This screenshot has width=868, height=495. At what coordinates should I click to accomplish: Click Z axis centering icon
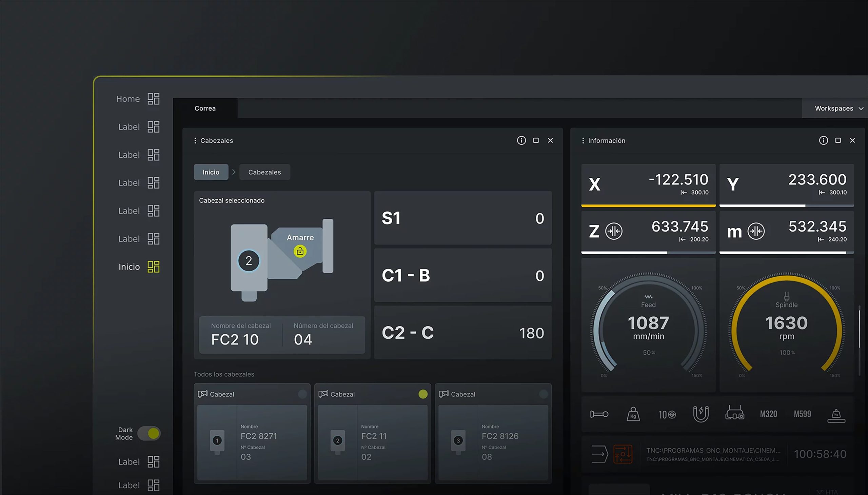click(614, 231)
